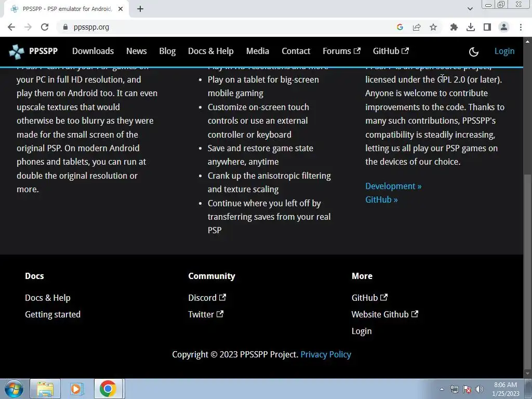The image size is (532, 399).
Task: Open the Blog nav item
Action: (167, 51)
